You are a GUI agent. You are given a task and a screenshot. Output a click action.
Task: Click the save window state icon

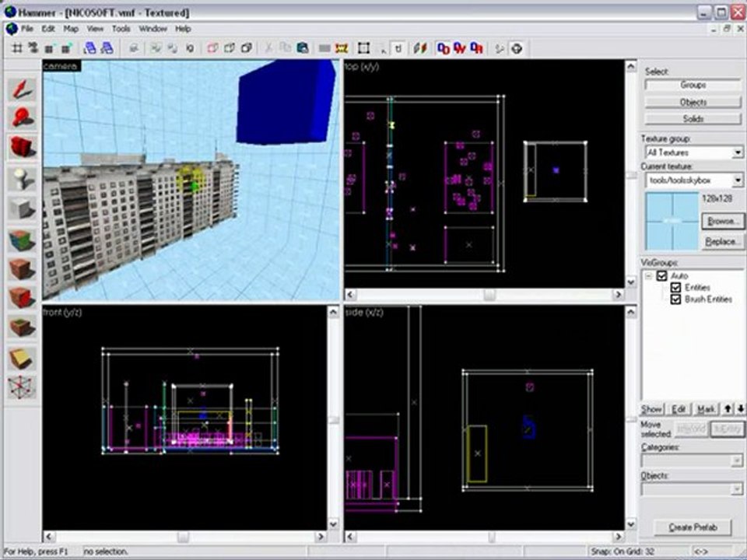tap(107, 48)
